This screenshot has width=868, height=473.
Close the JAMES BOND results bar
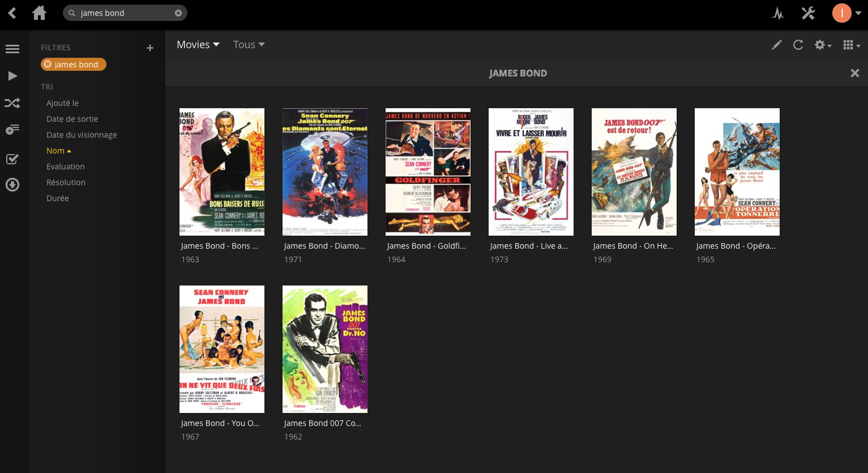tap(855, 73)
